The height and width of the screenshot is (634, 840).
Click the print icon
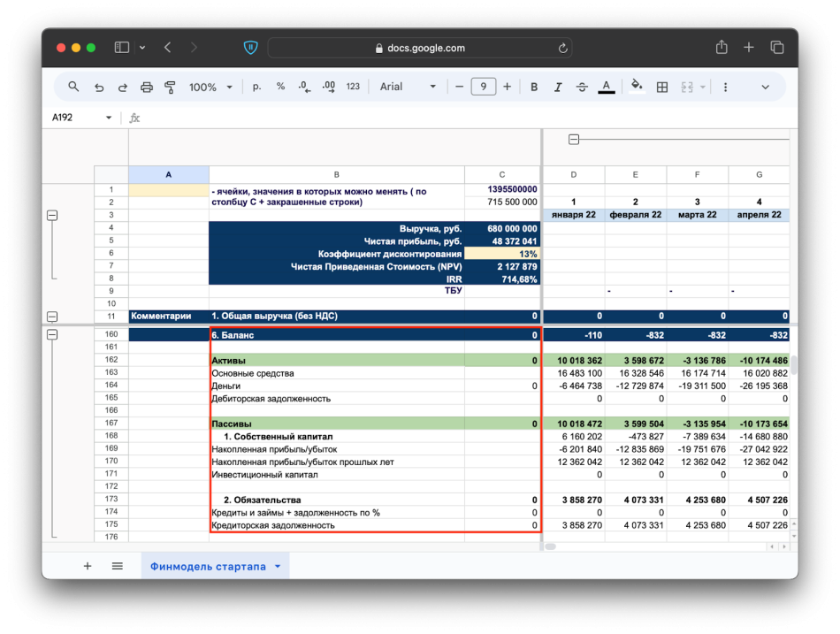147,87
